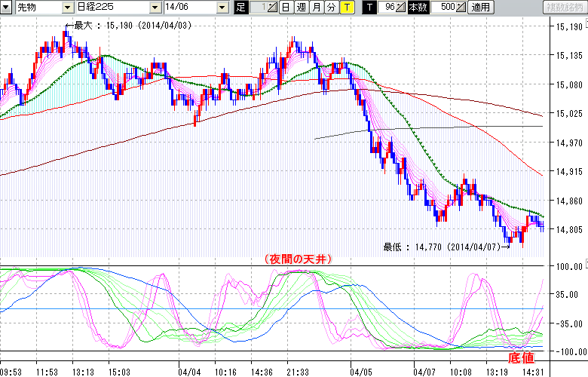Click the T value field showing 96
588x377 pixels.
click(x=388, y=8)
